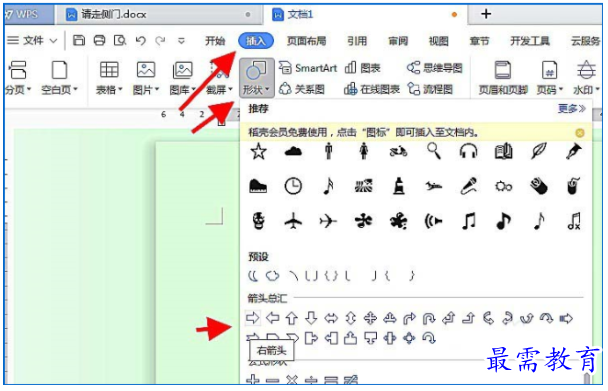Select the striped right arrow shape

(566, 319)
